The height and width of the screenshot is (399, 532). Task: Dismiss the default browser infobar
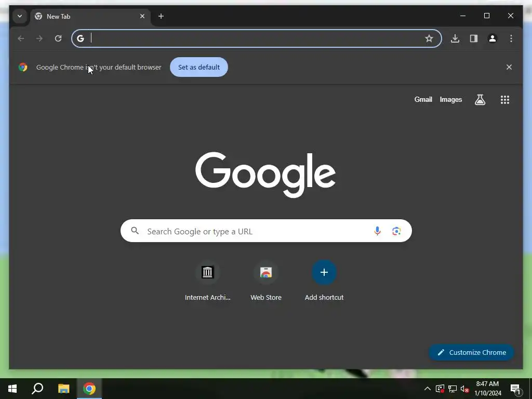509,67
